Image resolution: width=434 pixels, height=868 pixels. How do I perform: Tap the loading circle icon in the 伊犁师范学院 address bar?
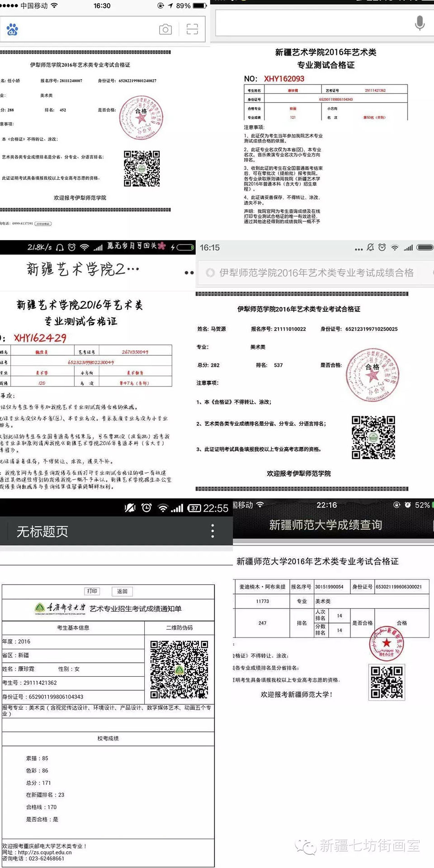pyautogui.click(x=210, y=273)
